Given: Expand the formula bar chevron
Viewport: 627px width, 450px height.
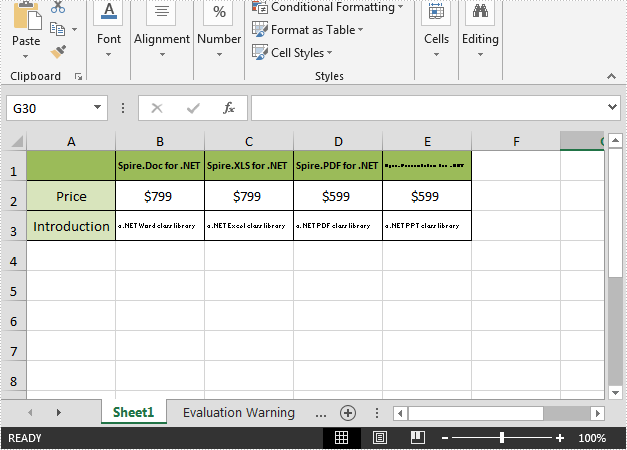Looking at the screenshot, I should coord(612,107).
